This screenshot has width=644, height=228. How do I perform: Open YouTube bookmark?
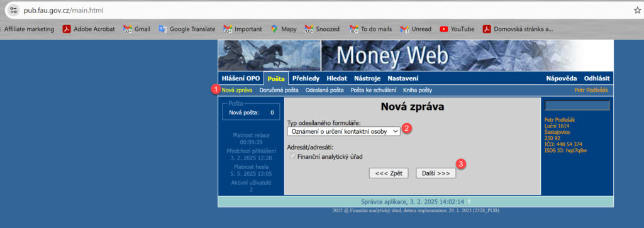(457, 29)
